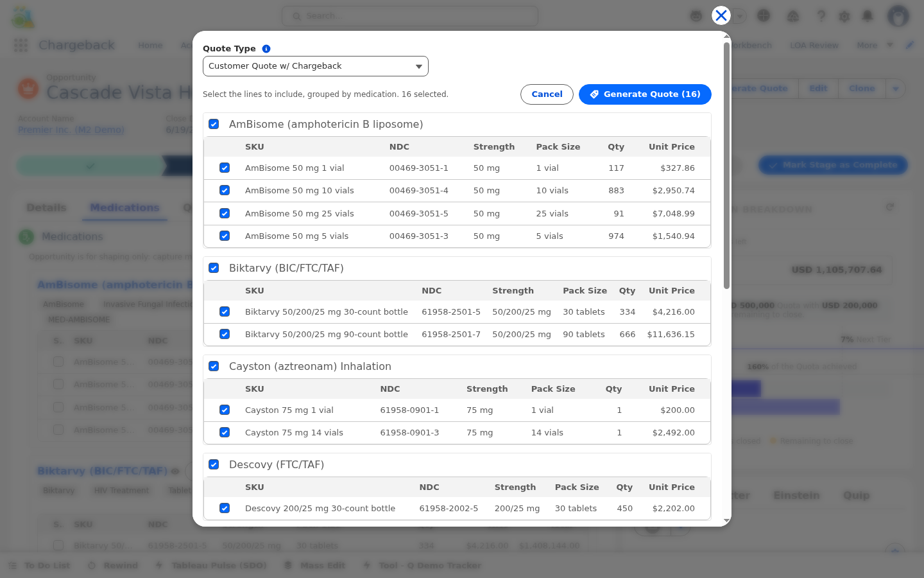Toggle the Biktarvy (BIC/FTC/TAF) group checkbox

[214, 268]
